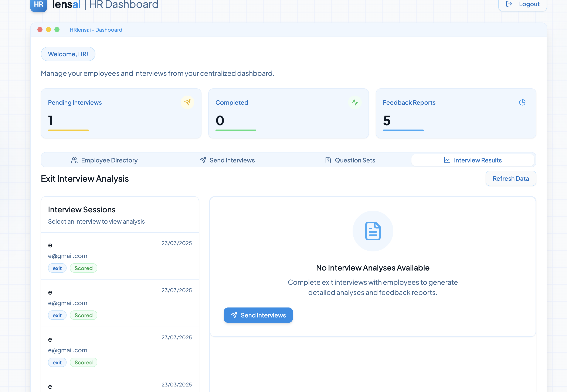Click the logout arrow icon

point(509,4)
